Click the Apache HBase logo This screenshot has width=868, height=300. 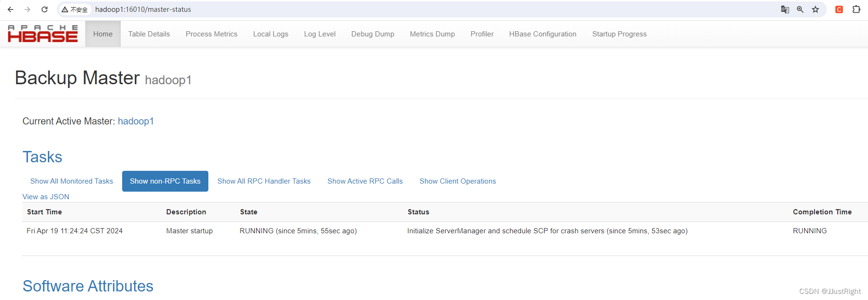click(x=43, y=34)
